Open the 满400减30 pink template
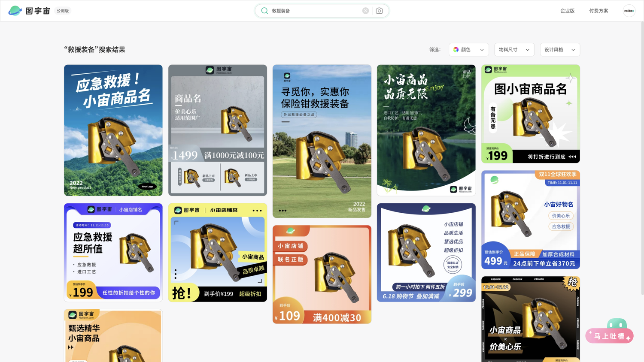 (x=322, y=275)
